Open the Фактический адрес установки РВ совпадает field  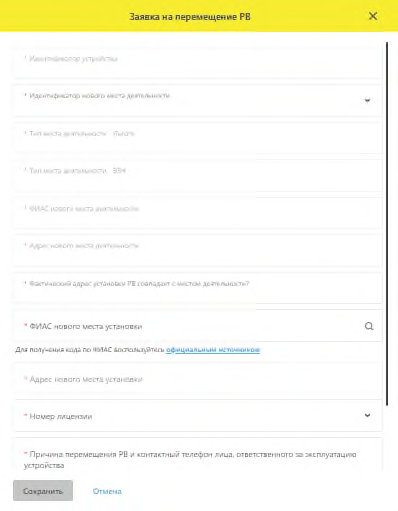[198, 288]
